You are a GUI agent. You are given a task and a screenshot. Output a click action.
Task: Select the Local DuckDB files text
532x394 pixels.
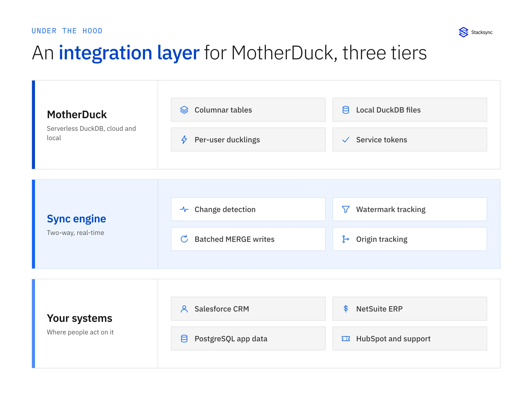coord(388,110)
